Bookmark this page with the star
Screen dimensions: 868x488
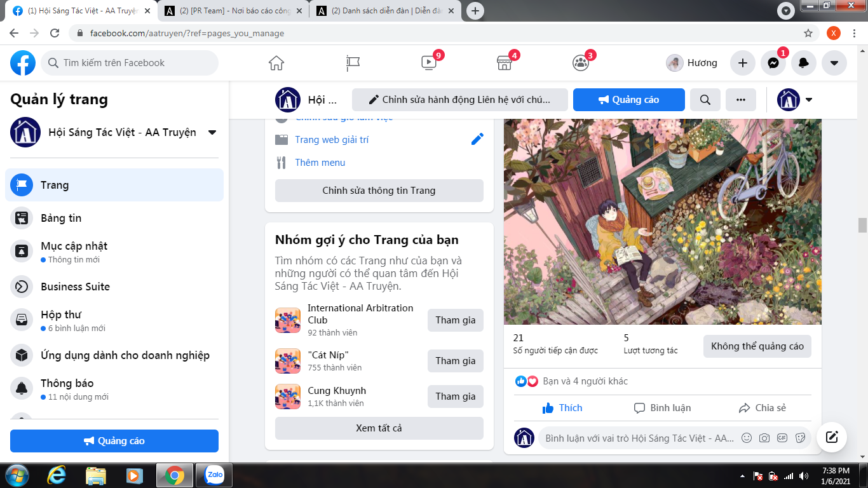[808, 33]
